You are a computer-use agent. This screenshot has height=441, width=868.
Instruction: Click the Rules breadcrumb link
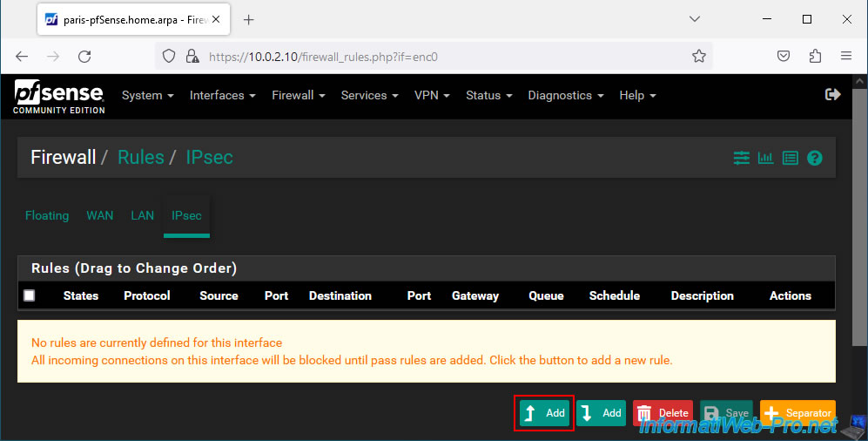coord(141,158)
